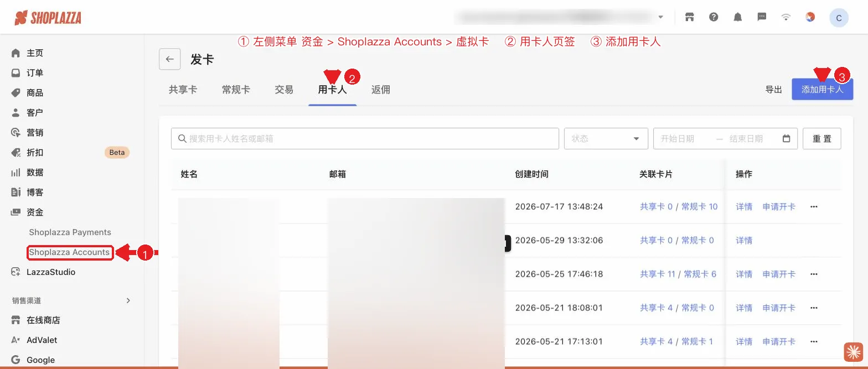This screenshot has width=868, height=369.
Task: Click 申请开卡 for the 2026-07-17 row
Action: pos(779,207)
